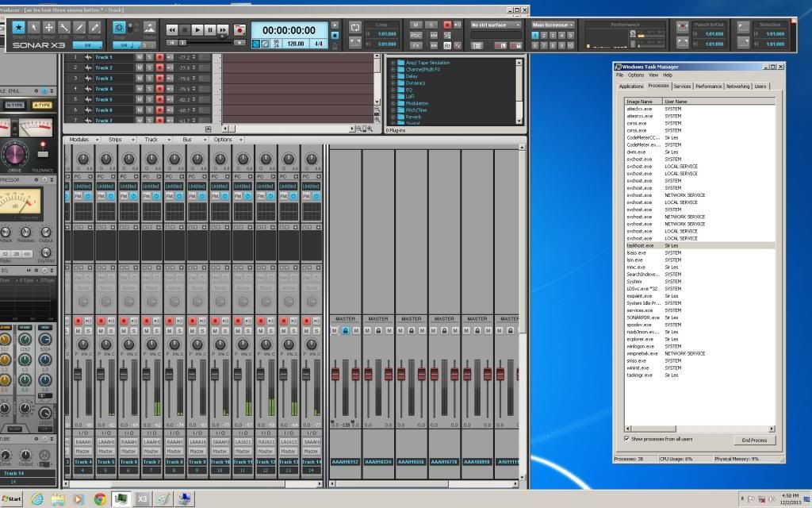Viewport: 812px width, 508px height.
Task: Click the Snap to grid icon
Action: [x=119, y=28]
